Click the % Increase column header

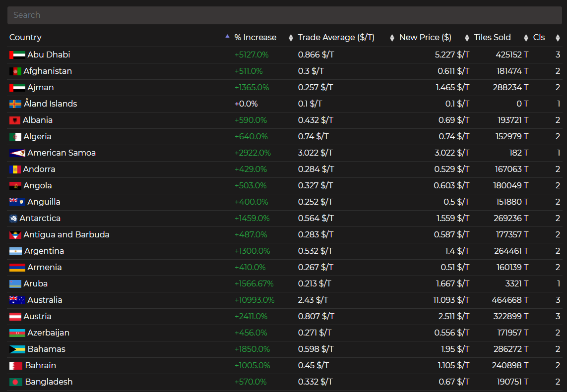coord(255,38)
